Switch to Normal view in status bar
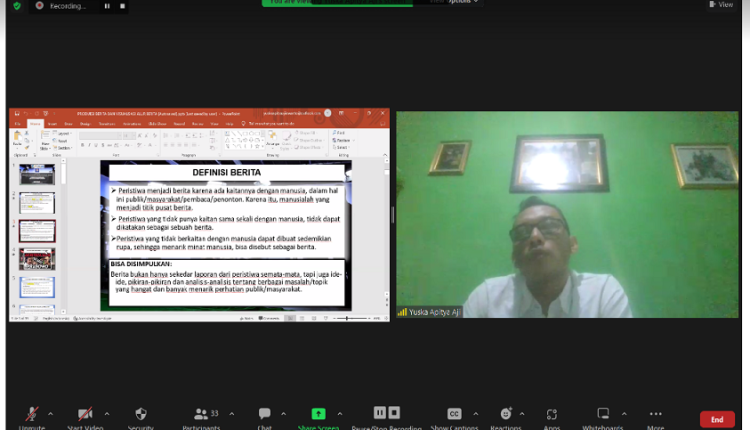Viewport: 750px width, 430px height. coord(290,318)
